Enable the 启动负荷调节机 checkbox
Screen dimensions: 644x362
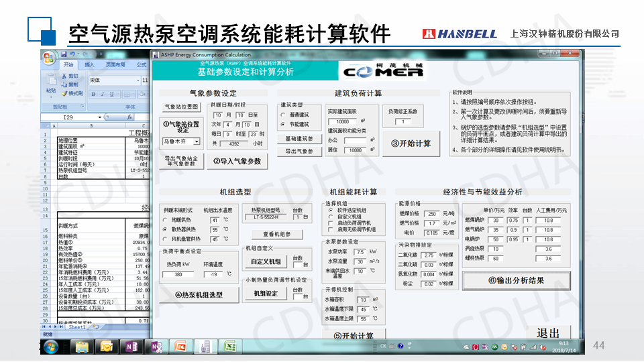[x=330, y=223]
